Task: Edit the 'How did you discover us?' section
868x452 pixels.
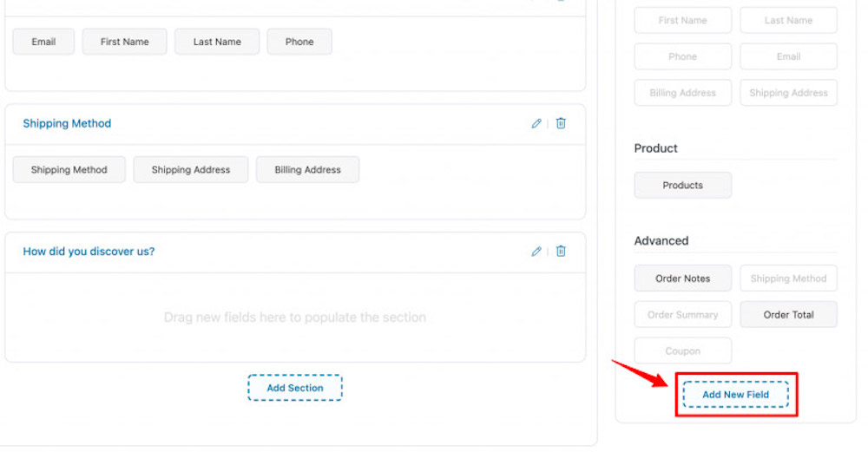Action: click(x=536, y=252)
